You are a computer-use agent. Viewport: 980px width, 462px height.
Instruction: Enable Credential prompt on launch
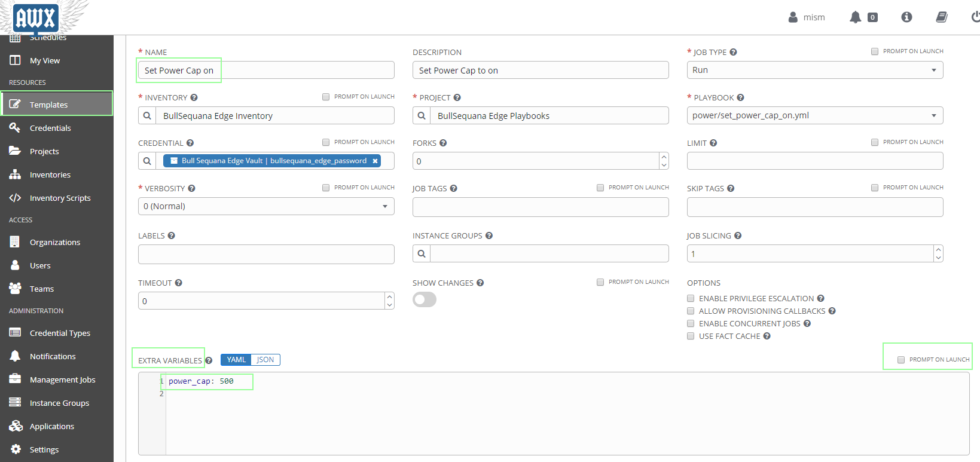click(x=326, y=142)
